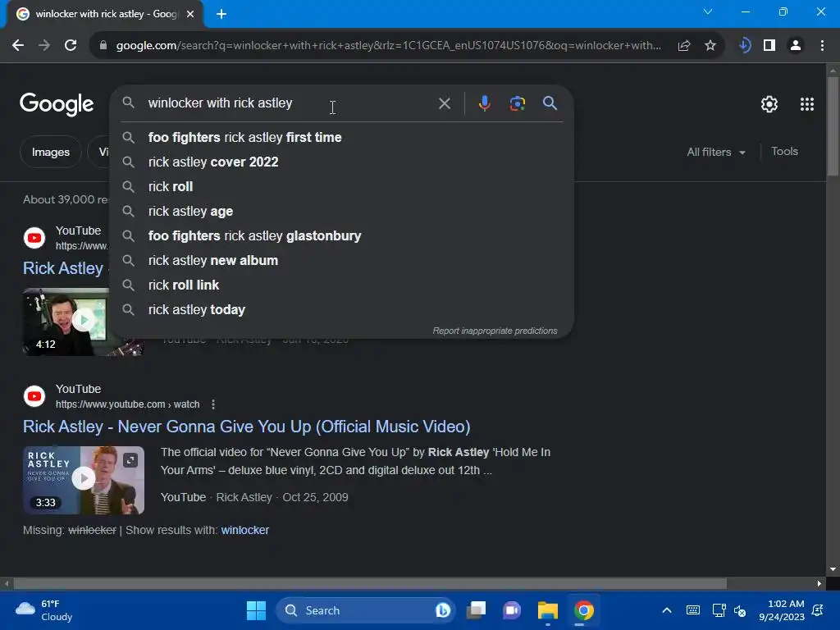Click Chrome icon on the taskbar
The image size is (840, 630).
pyautogui.click(x=583, y=610)
